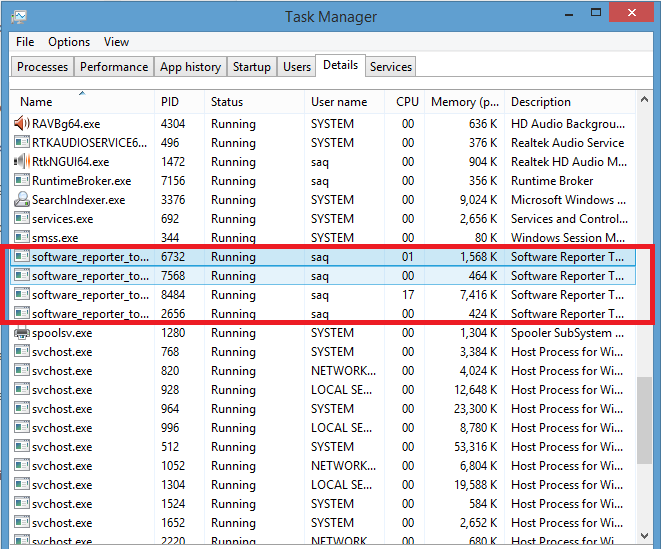Open the Options menu
661x549 pixels.
[x=69, y=42]
